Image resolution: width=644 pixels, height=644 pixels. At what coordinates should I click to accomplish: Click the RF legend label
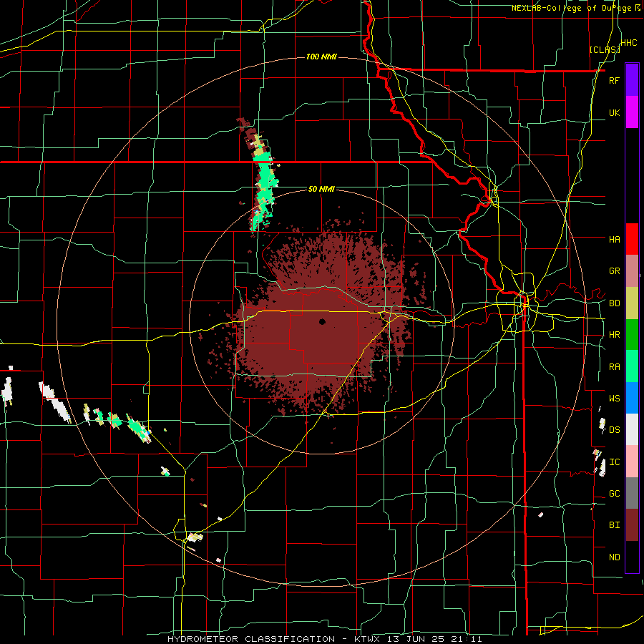click(x=614, y=80)
